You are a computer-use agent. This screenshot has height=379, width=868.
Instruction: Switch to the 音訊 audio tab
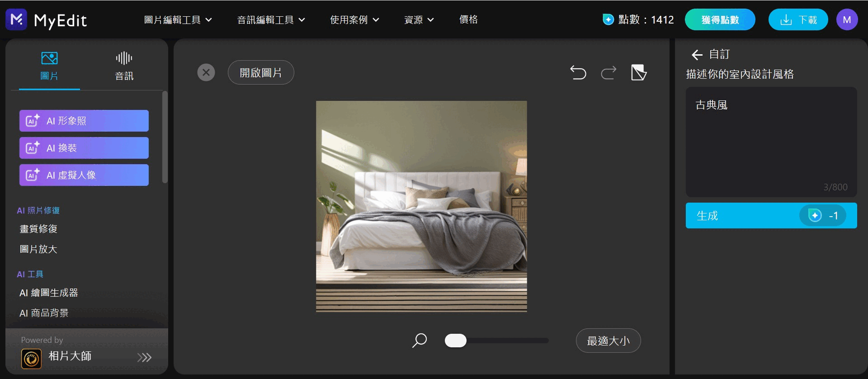tap(124, 66)
